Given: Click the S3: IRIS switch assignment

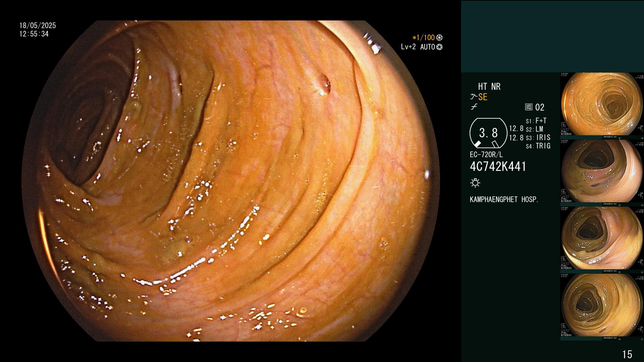Looking at the screenshot, I should (x=538, y=137).
